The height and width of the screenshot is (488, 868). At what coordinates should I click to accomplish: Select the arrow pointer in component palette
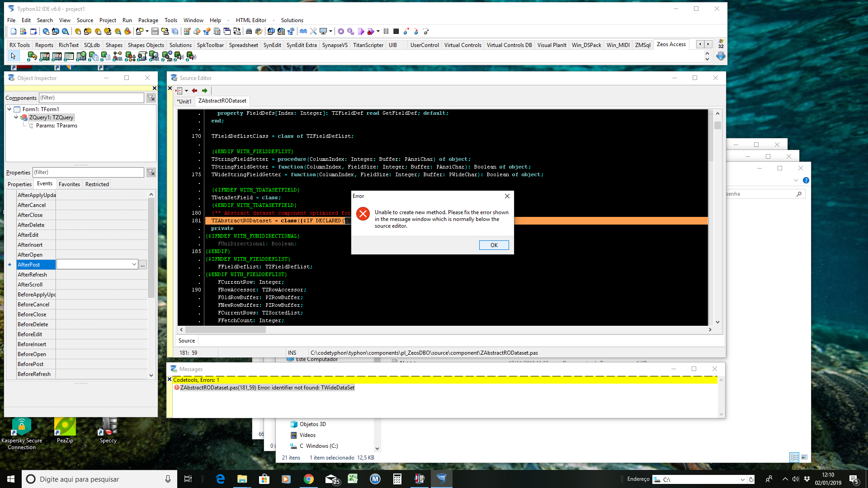coord(13,56)
